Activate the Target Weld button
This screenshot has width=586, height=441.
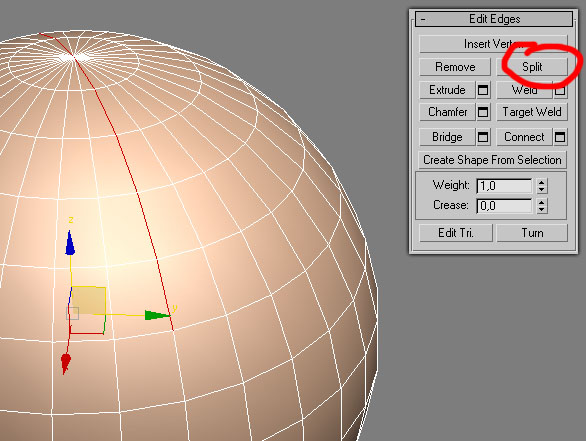[532, 112]
